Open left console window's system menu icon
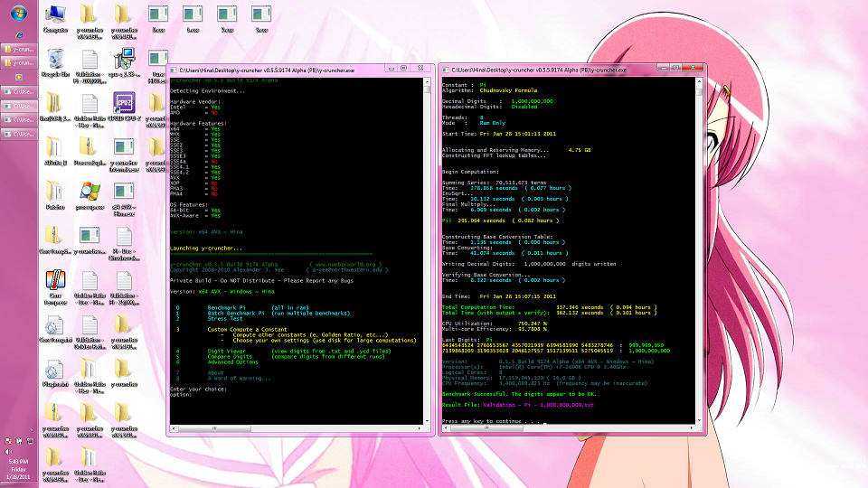Viewport: 868px width, 488px height. (174, 69)
